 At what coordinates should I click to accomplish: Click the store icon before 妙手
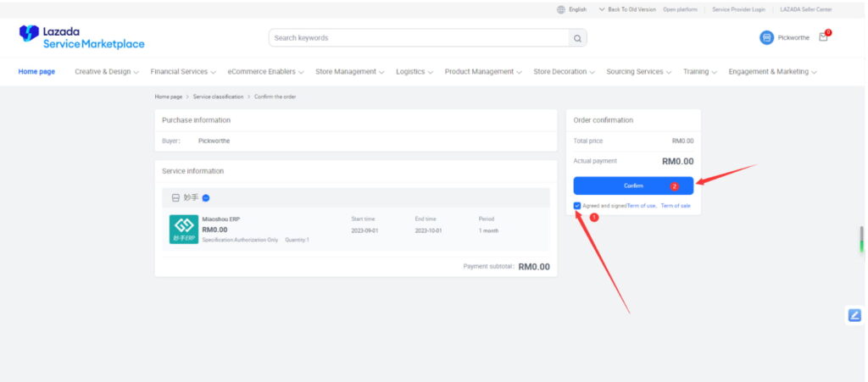coord(175,198)
